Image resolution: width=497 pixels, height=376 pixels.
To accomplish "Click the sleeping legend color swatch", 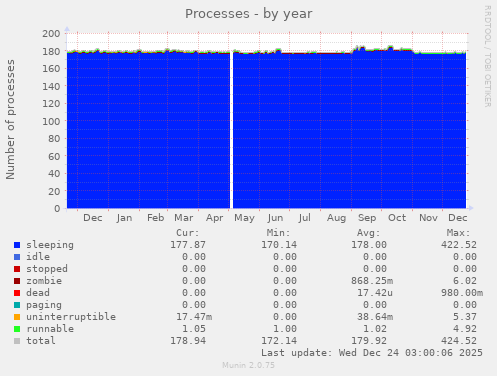I will (17, 245).
